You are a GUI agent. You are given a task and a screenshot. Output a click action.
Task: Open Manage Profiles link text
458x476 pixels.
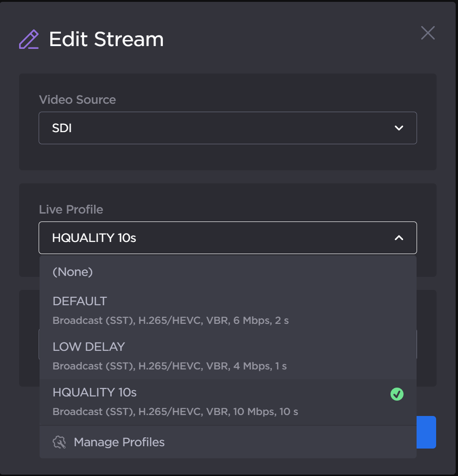click(x=119, y=442)
